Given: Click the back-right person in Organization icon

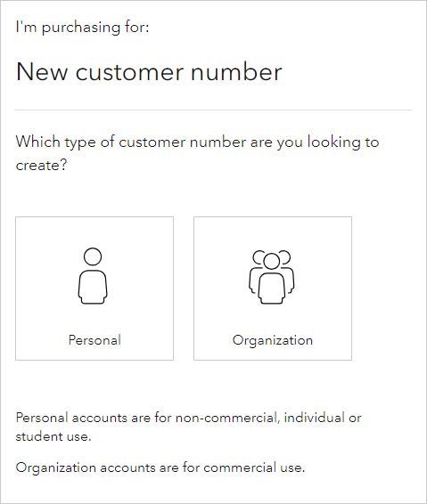Looking at the screenshot, I should click(x=288, y=273).
